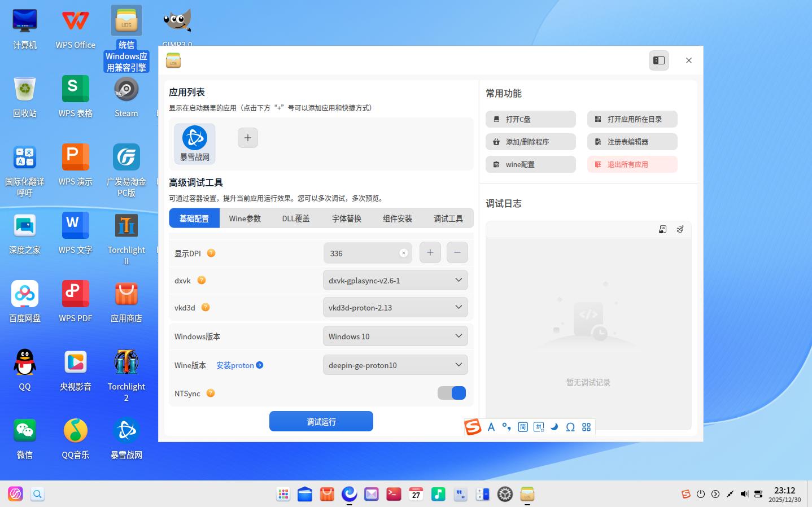
Task: Open the Windows版本 dropdown
Action: (x=395, y=336)
